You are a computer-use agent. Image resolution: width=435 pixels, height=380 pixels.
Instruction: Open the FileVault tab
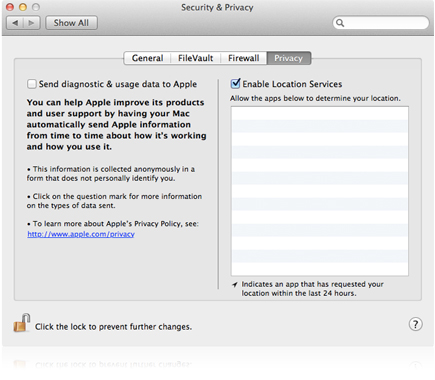click(195, 58)
